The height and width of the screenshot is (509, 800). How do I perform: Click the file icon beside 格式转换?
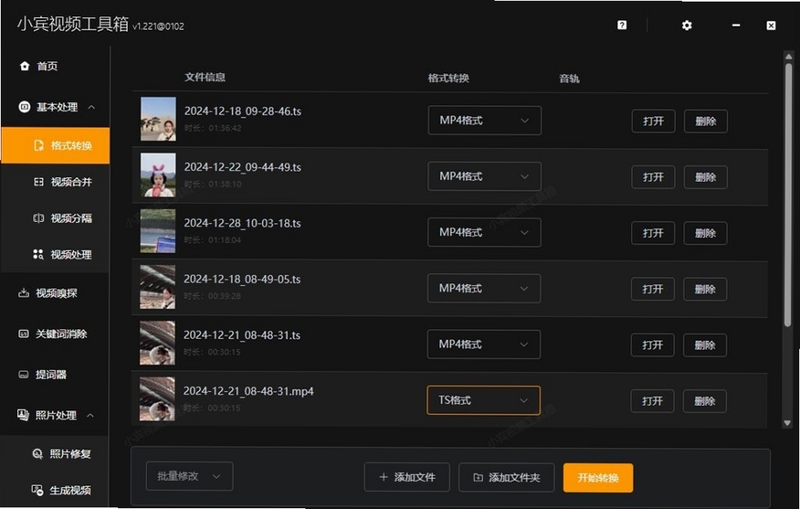pyautogui.click(x=39, y=145)
